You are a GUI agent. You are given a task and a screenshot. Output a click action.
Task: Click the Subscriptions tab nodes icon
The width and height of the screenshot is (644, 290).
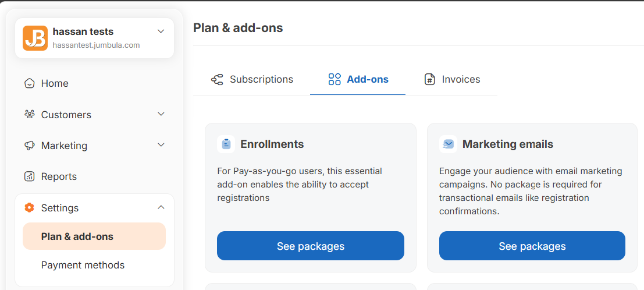coord(217,79)
